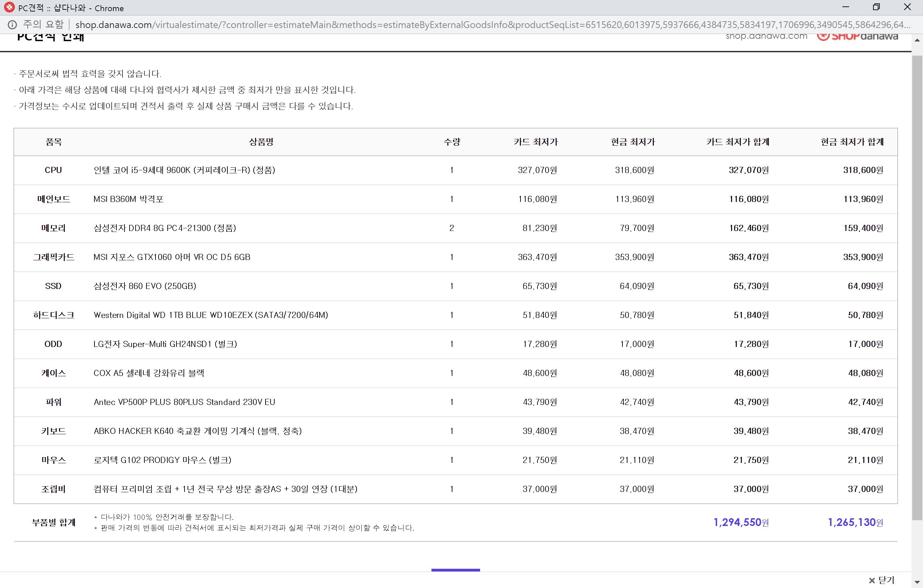923x588 pixels.
Task: Click the 1,265,130원 cash grand total
Action: coord(856,523)
